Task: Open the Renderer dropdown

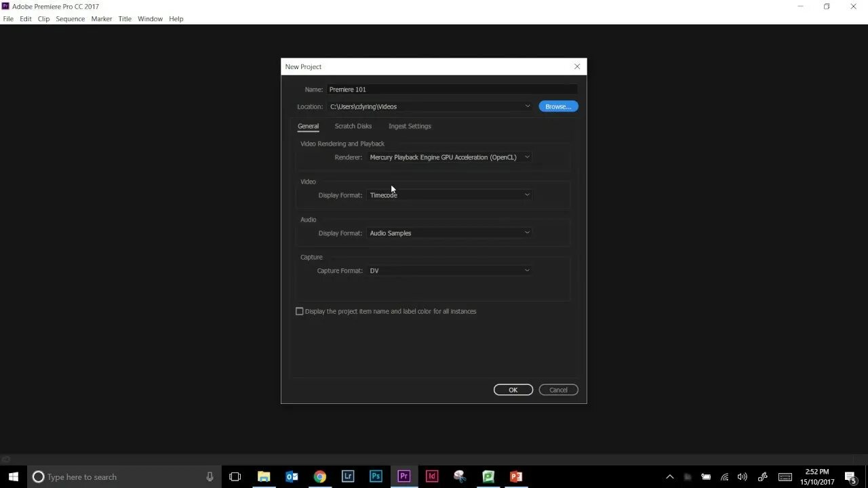Action: pos(449,157)
